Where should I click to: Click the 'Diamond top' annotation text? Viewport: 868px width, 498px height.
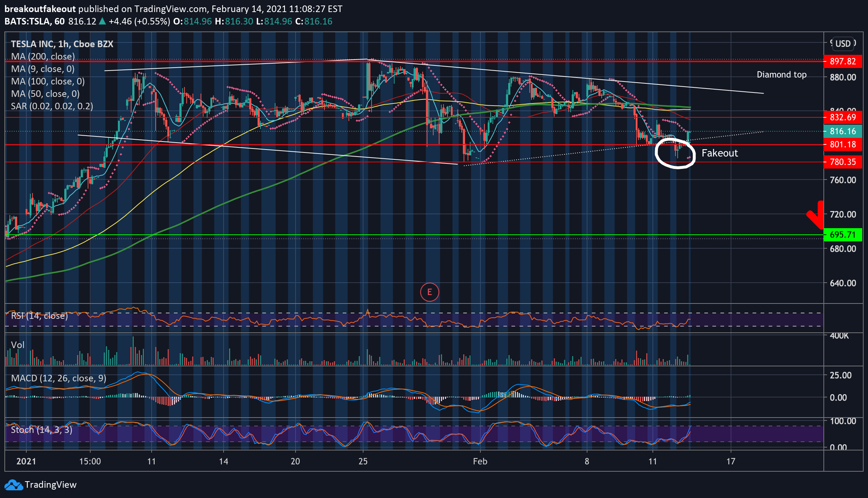(781, 75)
